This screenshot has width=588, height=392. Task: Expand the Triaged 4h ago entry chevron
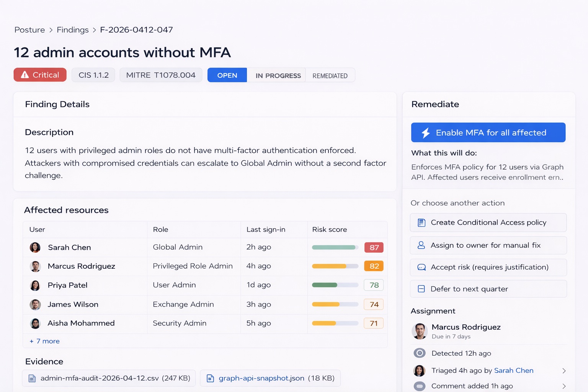point(563,371)
